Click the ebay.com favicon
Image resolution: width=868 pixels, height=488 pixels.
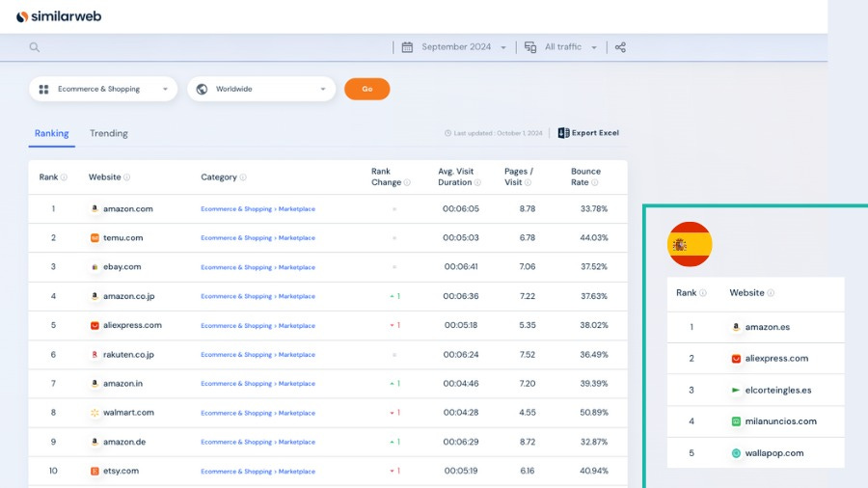(x=95, y=267)
